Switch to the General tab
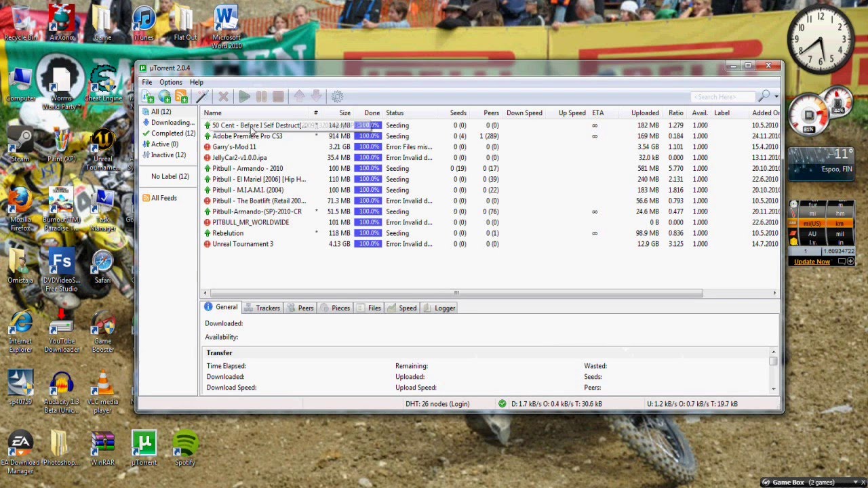The width and height of the screenshot is (868, 488). [221, 308]
